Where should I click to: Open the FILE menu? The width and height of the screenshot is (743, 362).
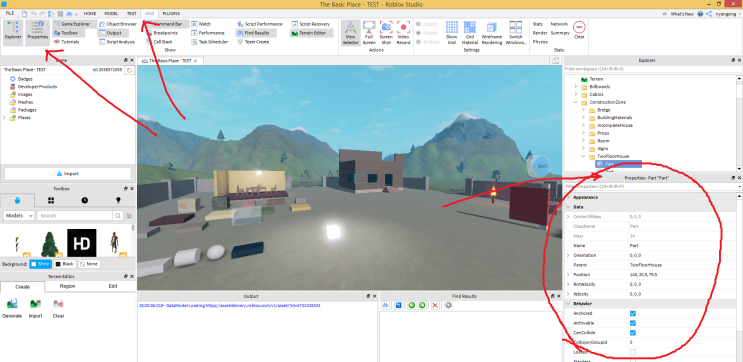pos(10,13)
